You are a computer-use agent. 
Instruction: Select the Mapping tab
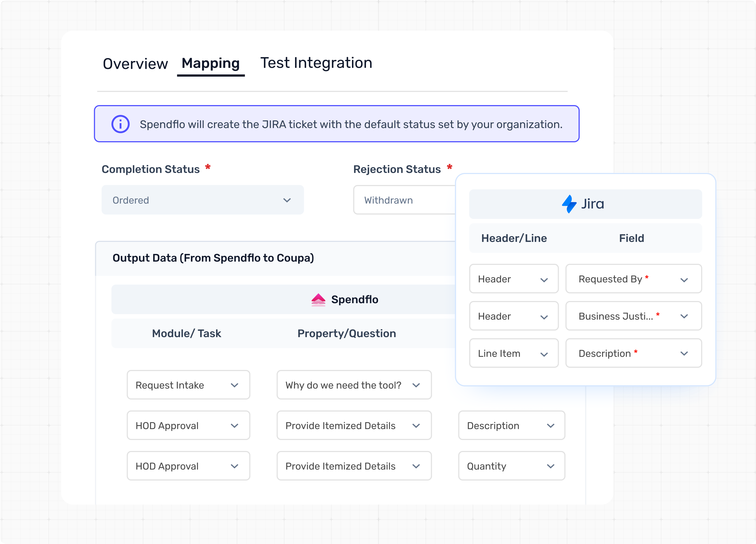coord(211,63)
